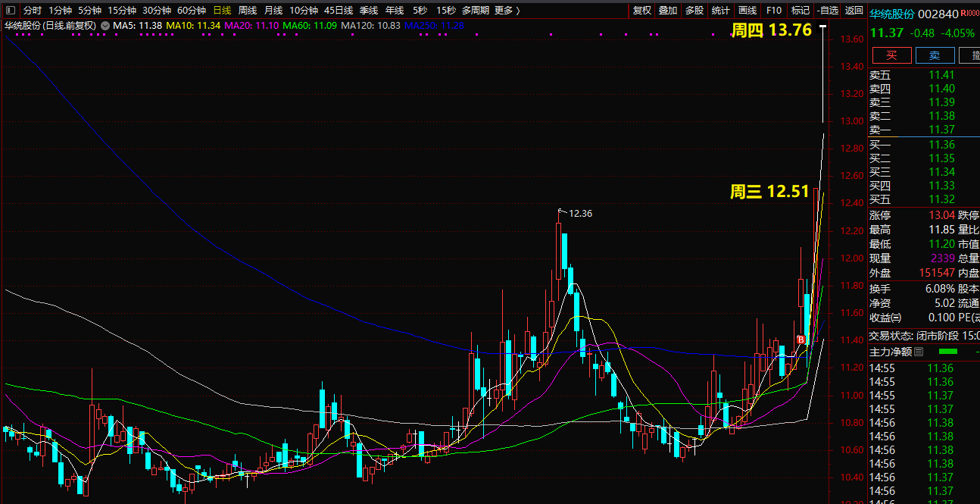This screenshot has height=504, width=980.
Task: Click the stock code 002840
Action: click(x=938, y=14)
